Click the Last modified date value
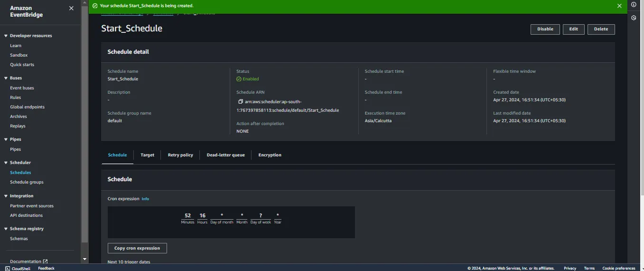 [529, 121]
